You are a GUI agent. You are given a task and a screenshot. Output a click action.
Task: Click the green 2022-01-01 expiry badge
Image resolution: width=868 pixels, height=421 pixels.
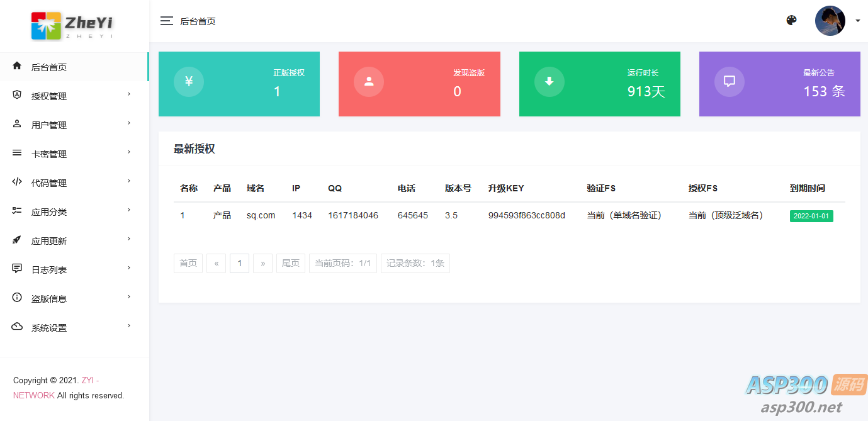[x=811, y=216]
